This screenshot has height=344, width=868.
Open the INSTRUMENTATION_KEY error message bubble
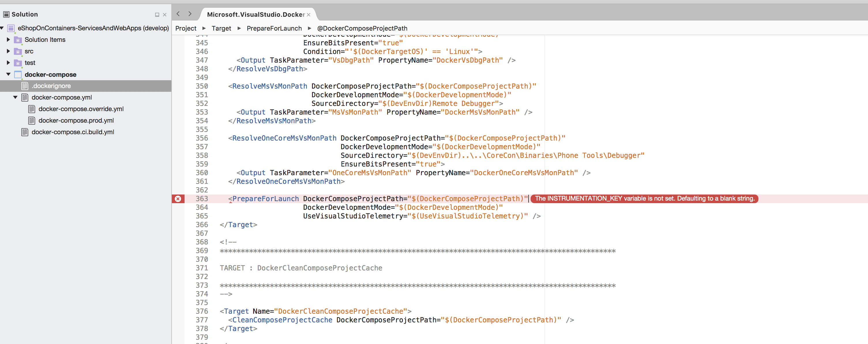(x=644, y=199)
